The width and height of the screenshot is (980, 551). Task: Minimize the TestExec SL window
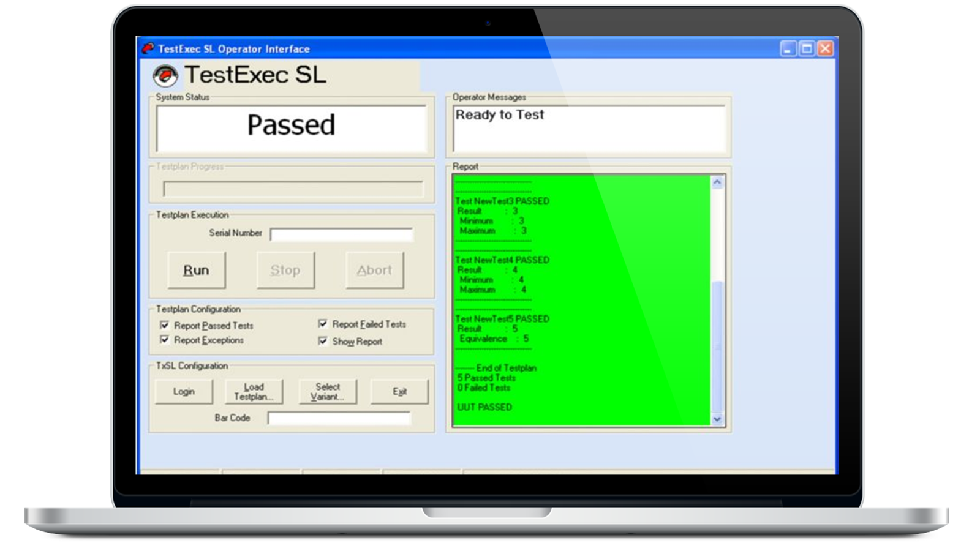[788, 48]
